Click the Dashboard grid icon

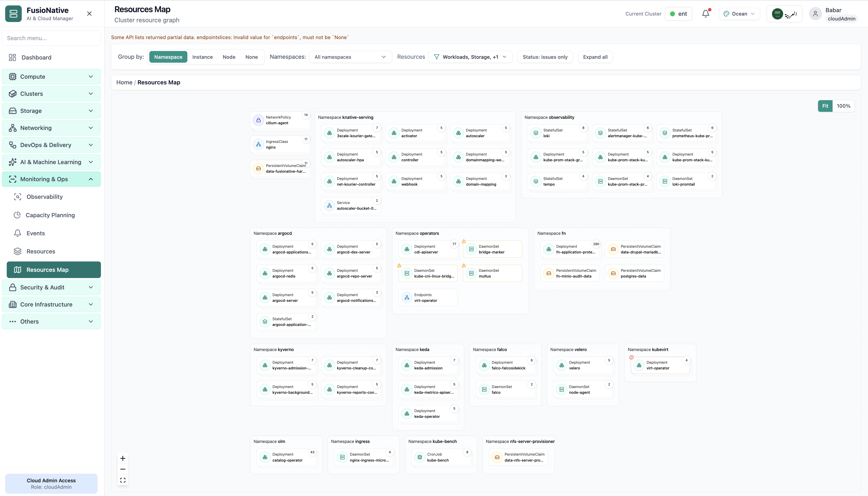pos(12,57)
